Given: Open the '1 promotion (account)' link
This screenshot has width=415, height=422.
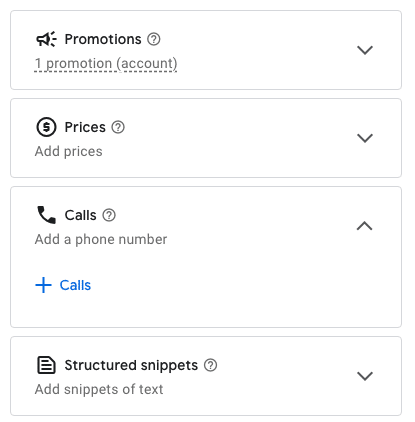Looking at the screenshot, I should point(106,63).
